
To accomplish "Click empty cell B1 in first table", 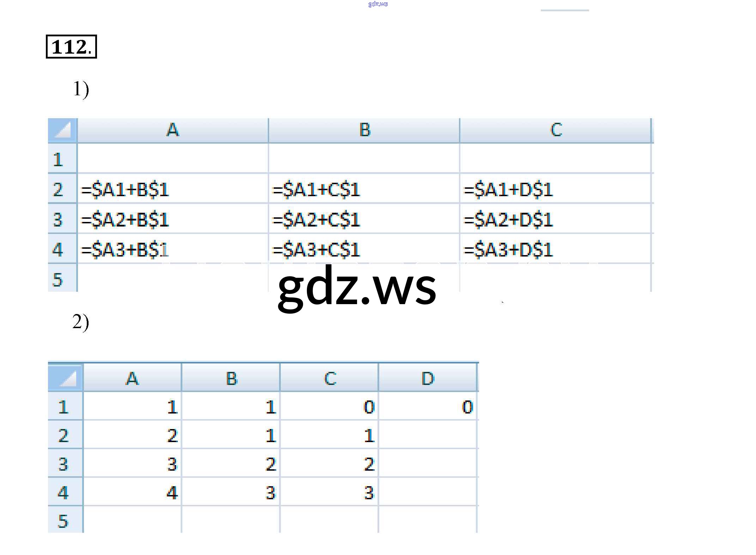I will (x=363, y=159).
